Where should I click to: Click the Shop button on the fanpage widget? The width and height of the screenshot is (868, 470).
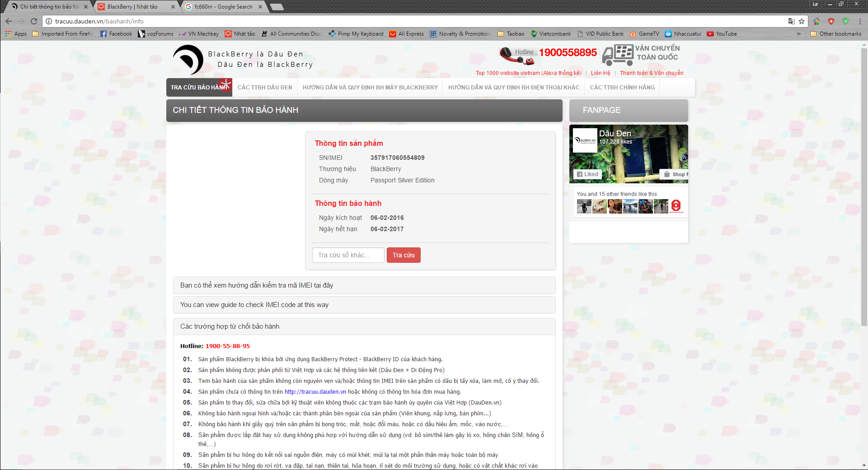[x=675, y=174]
